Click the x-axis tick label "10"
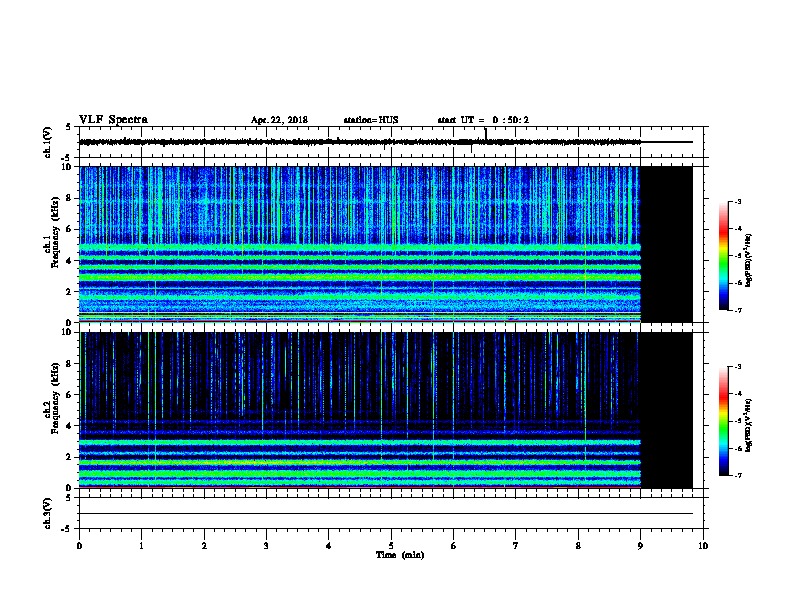Viewport: 792px width, 612px height. click(703, 546)
